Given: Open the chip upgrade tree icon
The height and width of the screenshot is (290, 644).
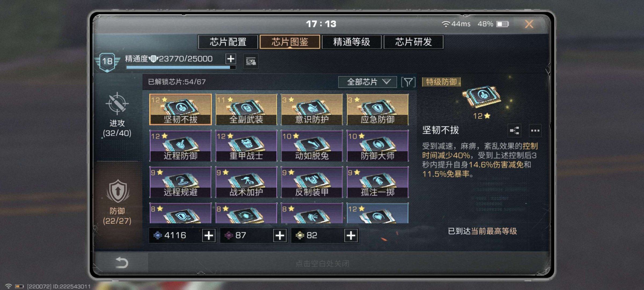Looking at the screenshot, I should [514, 131].
